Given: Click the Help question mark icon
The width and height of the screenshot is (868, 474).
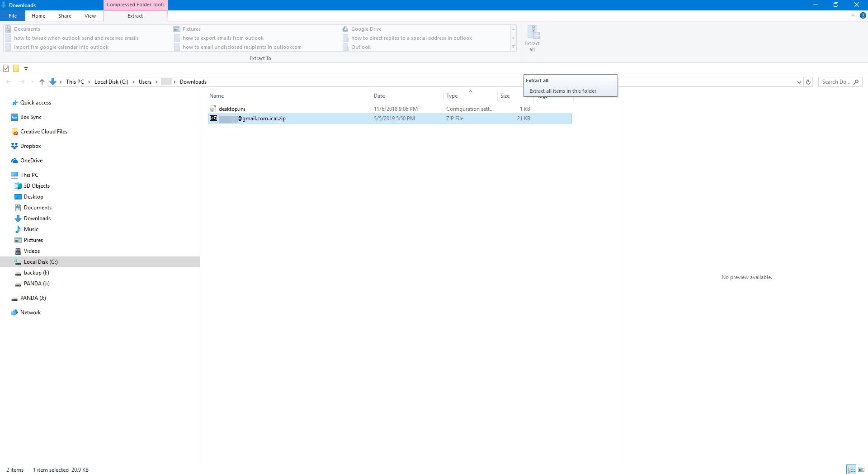Looking at the screenshot, I should tap(863, 15).
